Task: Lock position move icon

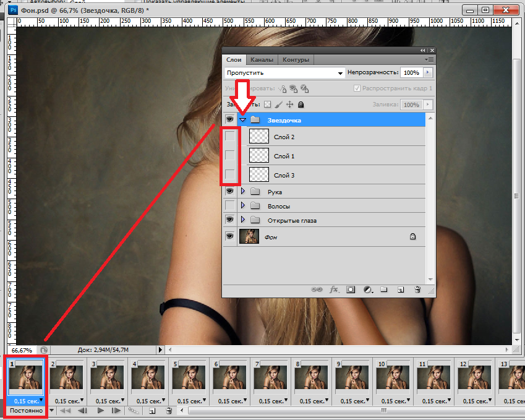Action: tap(289, 105)
